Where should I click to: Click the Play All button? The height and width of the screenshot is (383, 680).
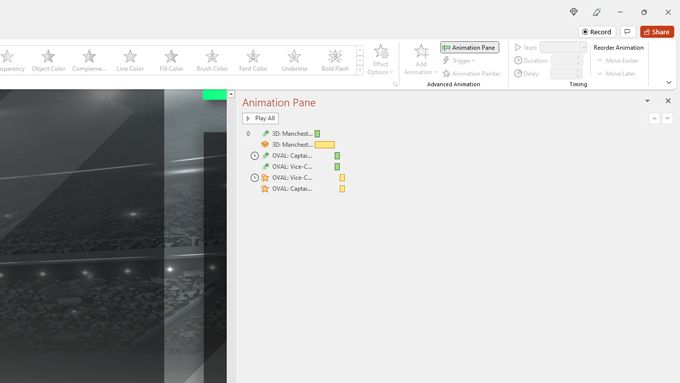(260, 118)
